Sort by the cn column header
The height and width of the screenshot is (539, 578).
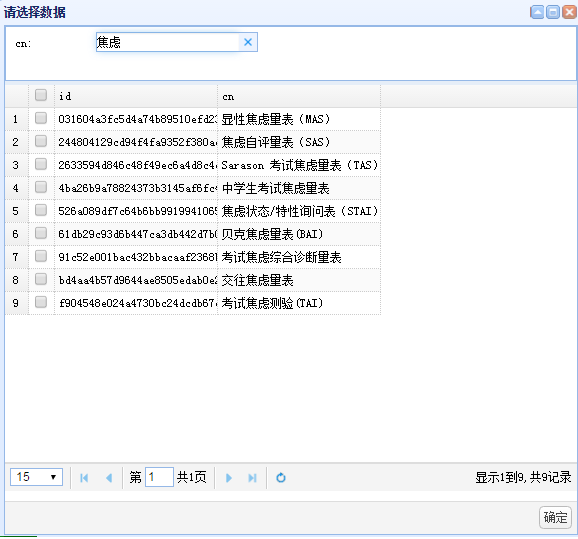tap(299, 96)
